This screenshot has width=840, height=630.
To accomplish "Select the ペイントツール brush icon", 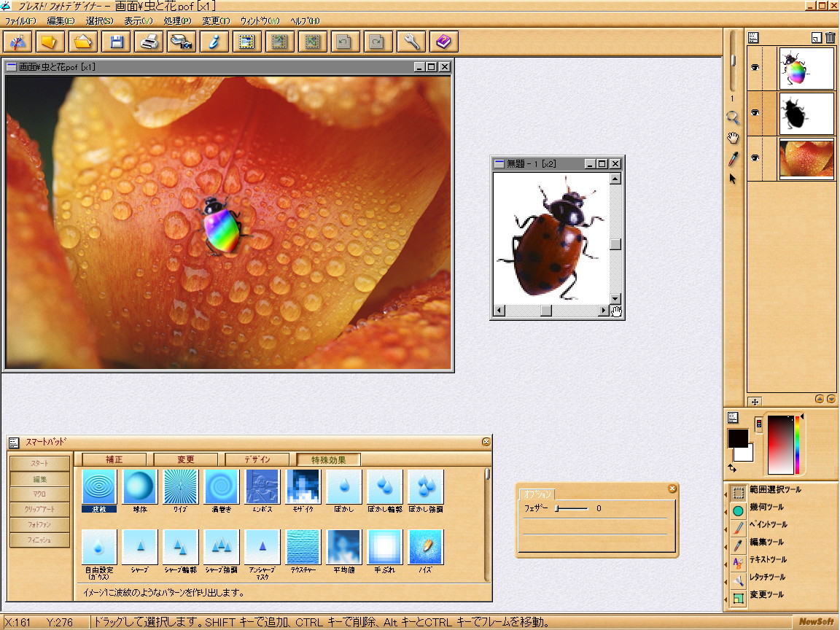I will 738,528.
